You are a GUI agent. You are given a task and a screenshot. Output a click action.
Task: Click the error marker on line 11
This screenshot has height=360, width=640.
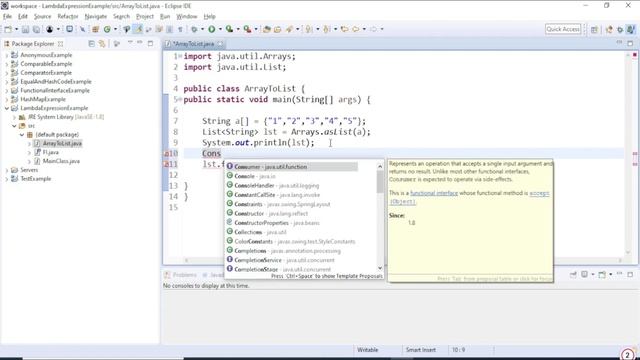pyautogui.click(x=167, y=164)
